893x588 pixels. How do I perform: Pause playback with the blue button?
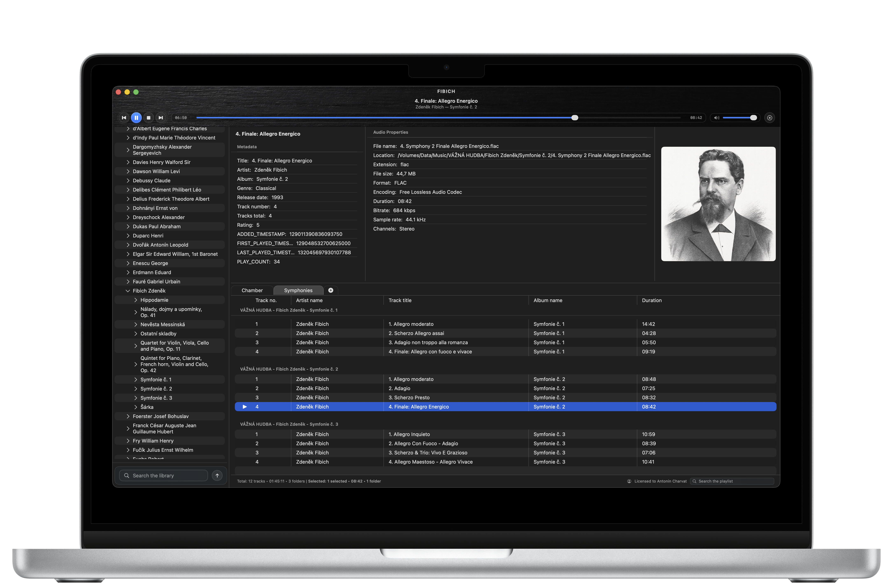(136, 118)
